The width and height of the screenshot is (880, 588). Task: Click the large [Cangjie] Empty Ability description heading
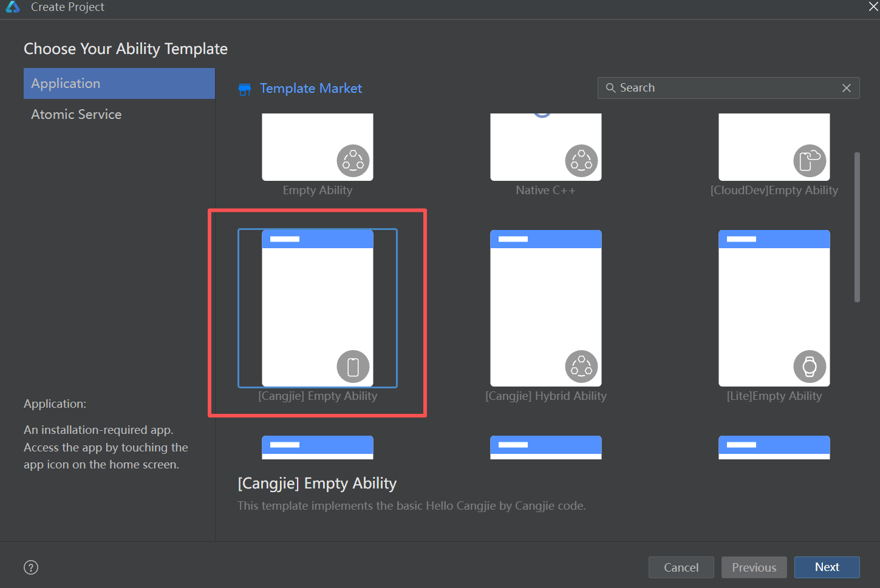click(317, 484)
